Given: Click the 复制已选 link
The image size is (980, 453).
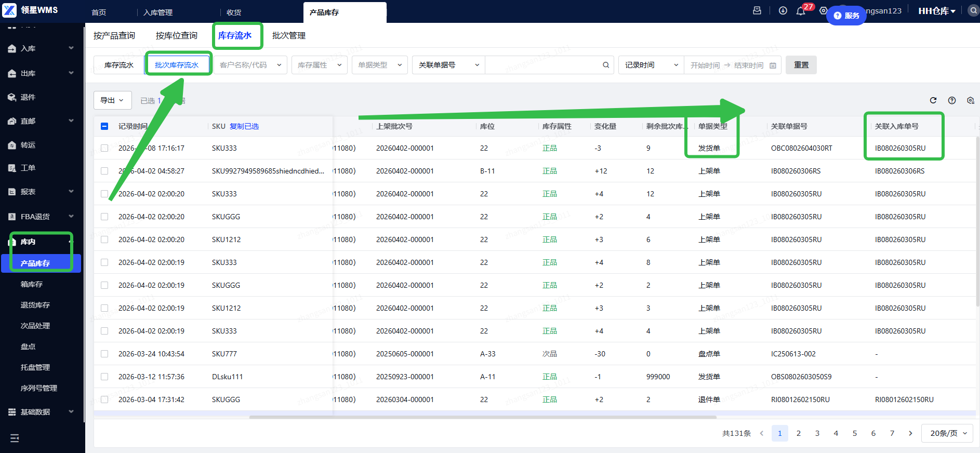Looking at the screenshot, I should (x=244, y=126).
